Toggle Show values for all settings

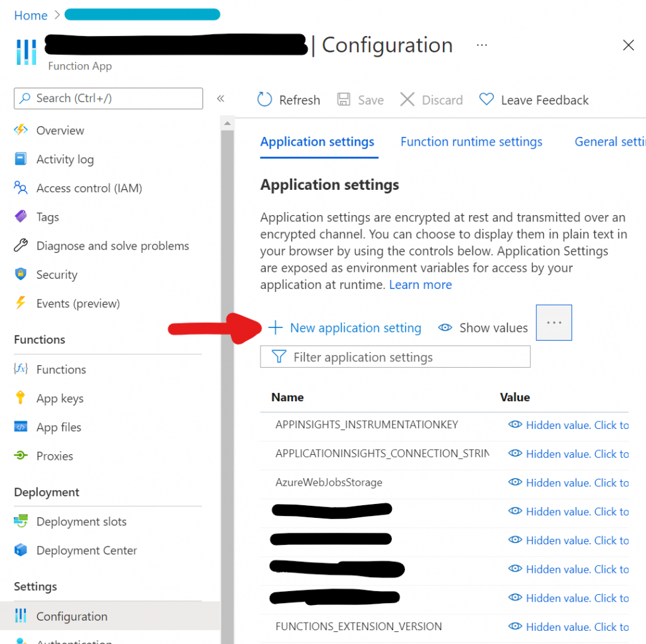click(483, 328)
